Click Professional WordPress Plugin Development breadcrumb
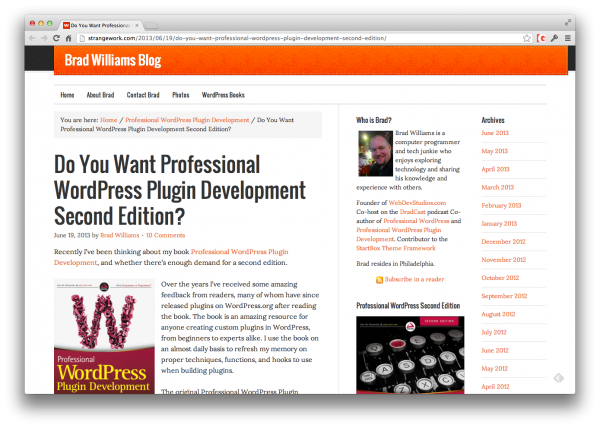The width and height of the screenshot is (600, 428). (187, 120)
